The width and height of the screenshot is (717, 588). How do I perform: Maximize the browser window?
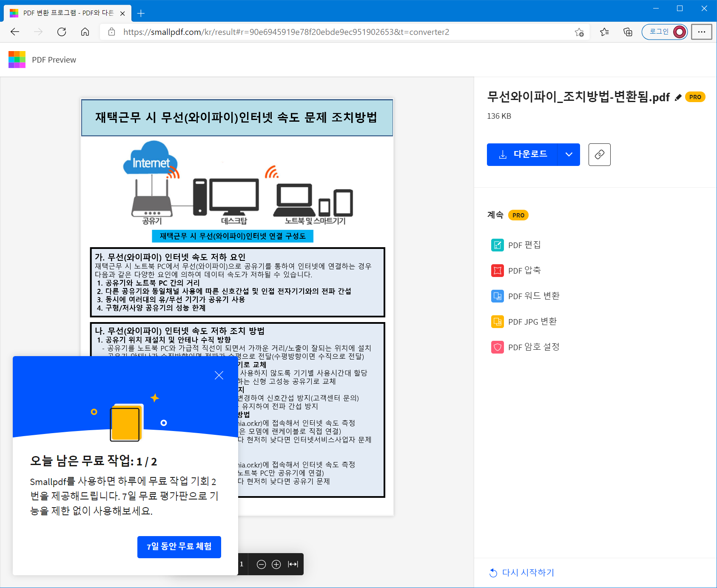point(680,9)
